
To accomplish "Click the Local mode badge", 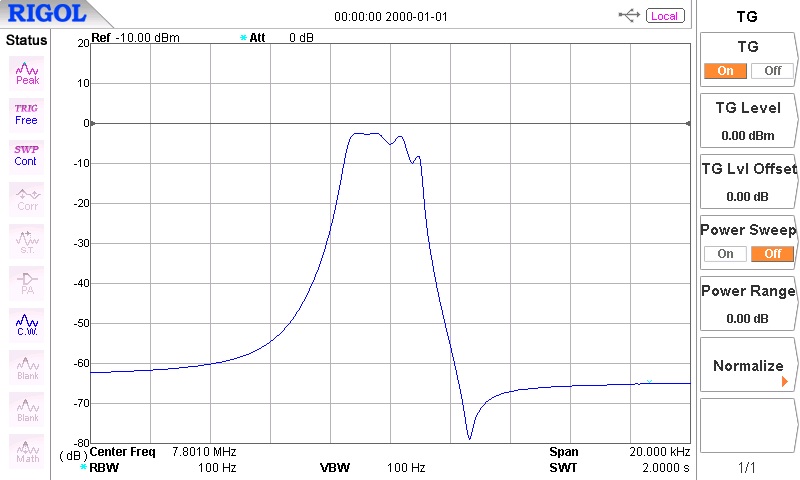I will (x=665, y=16).
